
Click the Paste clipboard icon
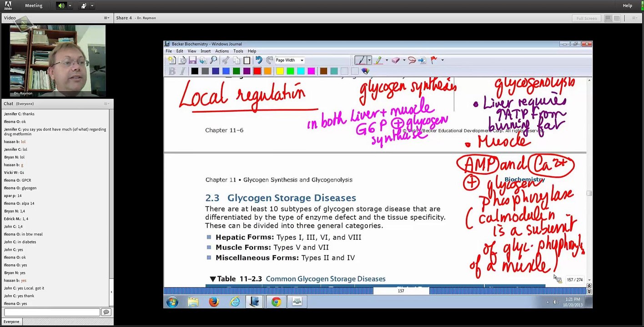247,60
